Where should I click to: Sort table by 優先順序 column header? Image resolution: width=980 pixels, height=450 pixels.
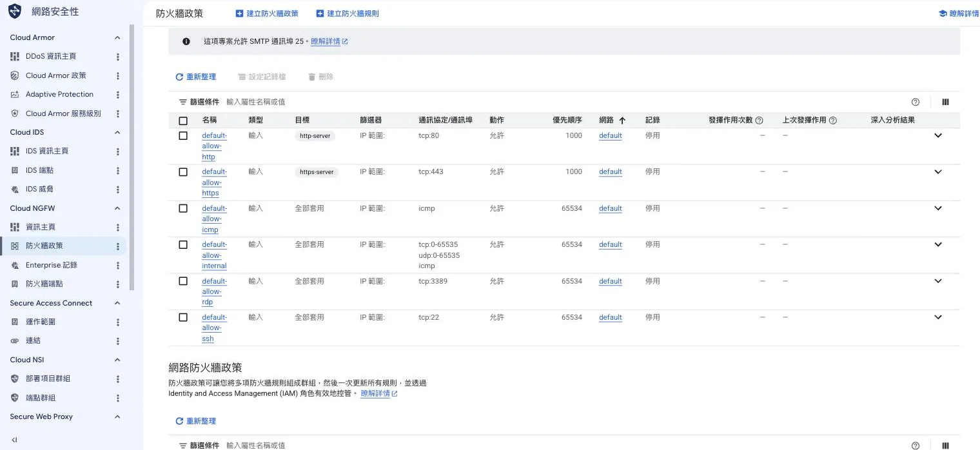pyautogui.click(x=567, y=121)
